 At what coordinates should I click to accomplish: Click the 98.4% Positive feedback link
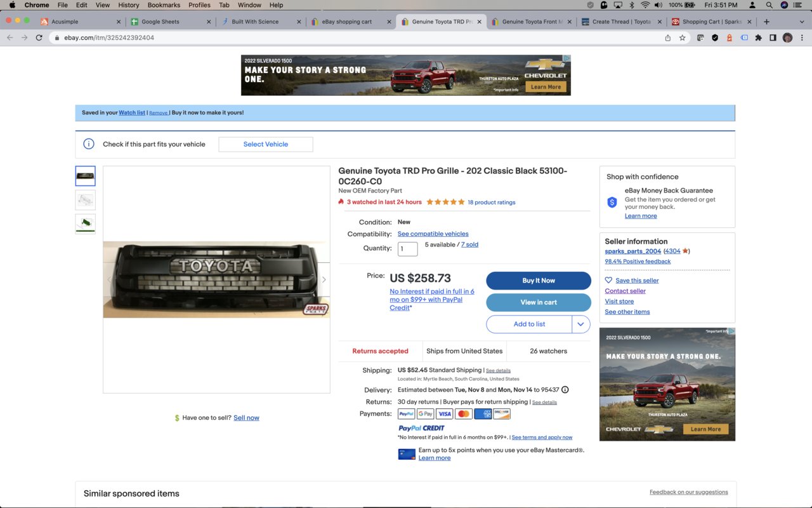(638, 262)
